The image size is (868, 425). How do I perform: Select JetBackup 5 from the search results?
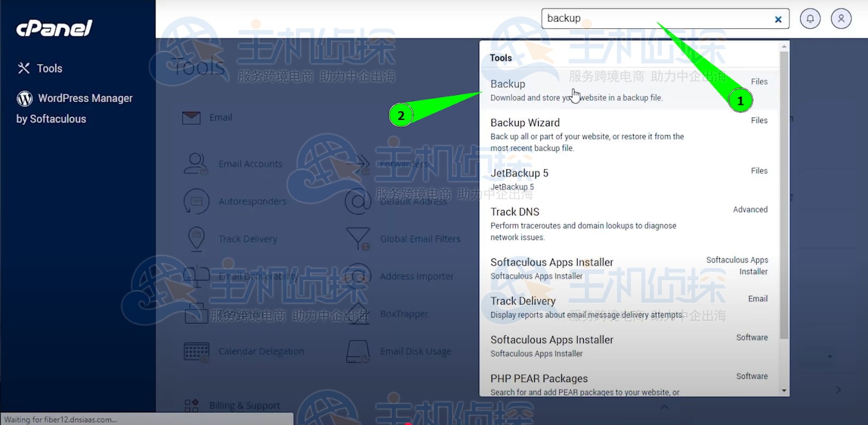(629, 179)
